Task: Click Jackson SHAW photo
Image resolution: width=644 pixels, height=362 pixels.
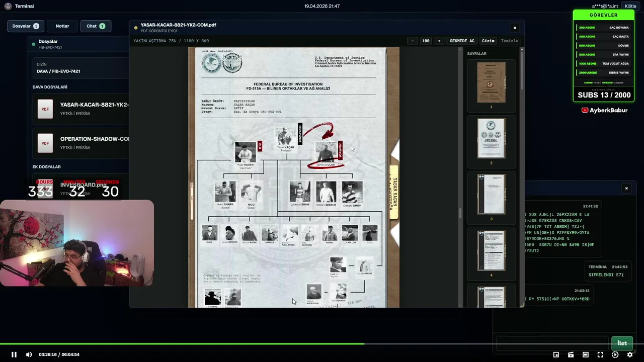Action: pyautogui.click(x=300, y=192)
